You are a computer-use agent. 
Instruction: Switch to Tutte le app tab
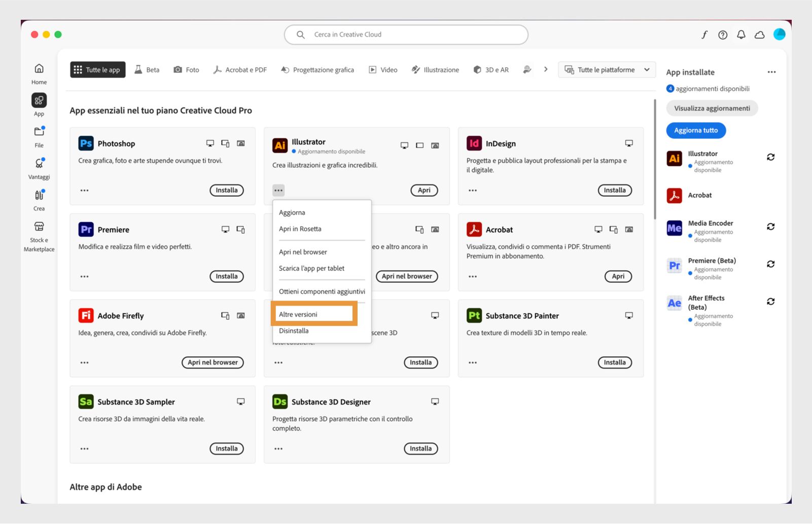pos(98,70)
